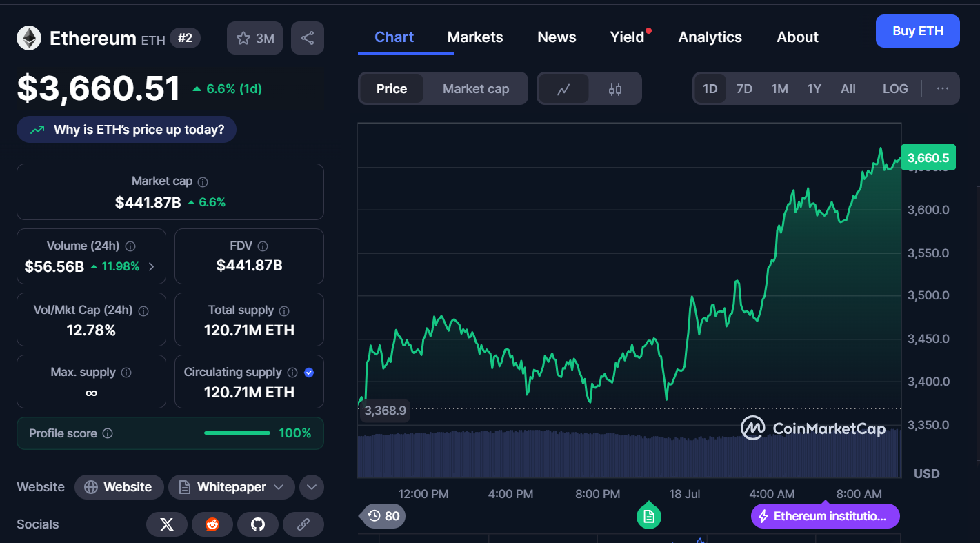
Task: Click the Market cap info icon
Action: click(x=203, y=181)
